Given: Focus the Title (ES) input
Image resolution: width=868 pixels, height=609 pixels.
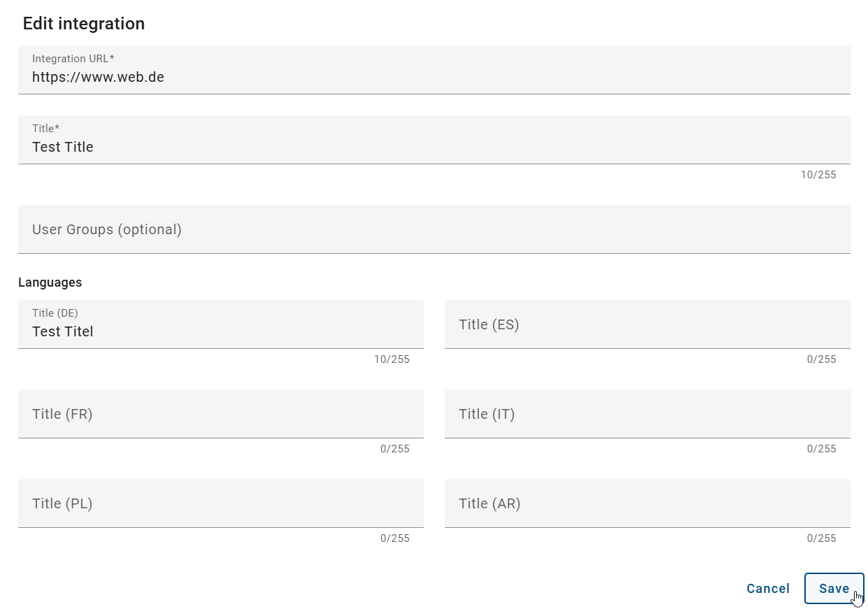Looking at the screenshot, I should click(647, 324).
